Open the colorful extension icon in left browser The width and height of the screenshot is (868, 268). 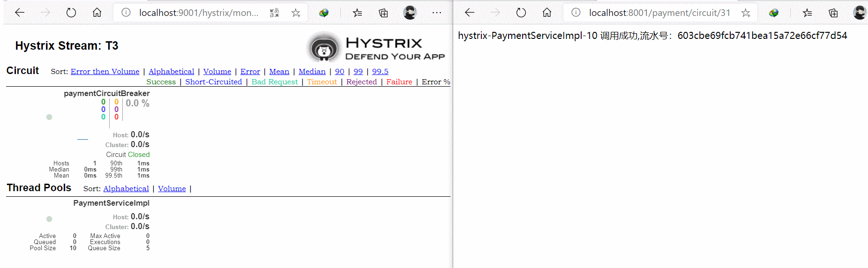click(324, 13)
